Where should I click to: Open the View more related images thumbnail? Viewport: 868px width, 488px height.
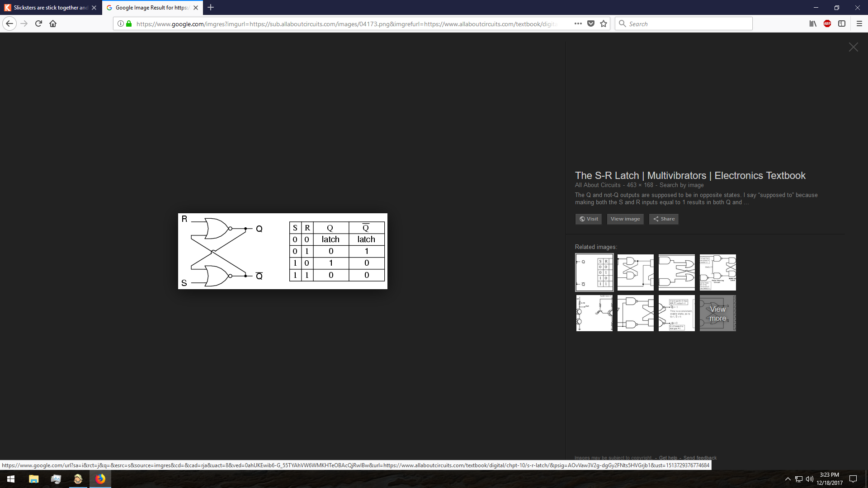click(717, 313)
